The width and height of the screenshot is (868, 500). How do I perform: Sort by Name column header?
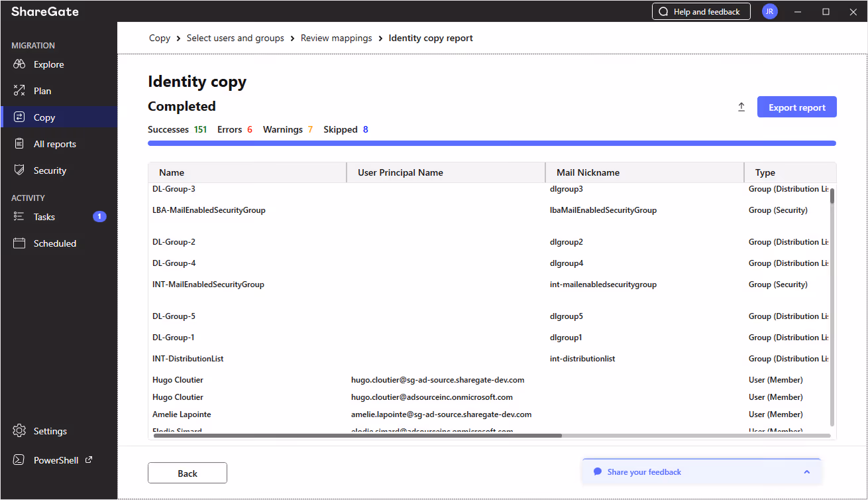tap(247, 172)
